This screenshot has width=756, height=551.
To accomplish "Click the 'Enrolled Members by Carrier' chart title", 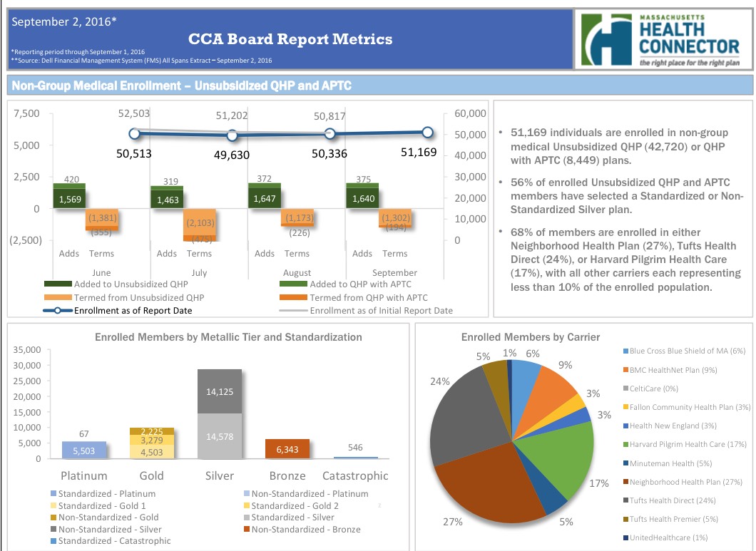I will pos(530,337).
